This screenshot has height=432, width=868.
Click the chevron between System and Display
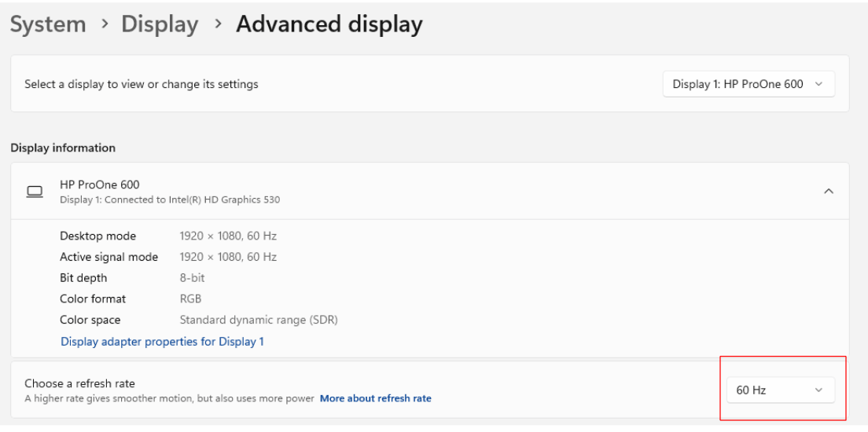[104, 25]
